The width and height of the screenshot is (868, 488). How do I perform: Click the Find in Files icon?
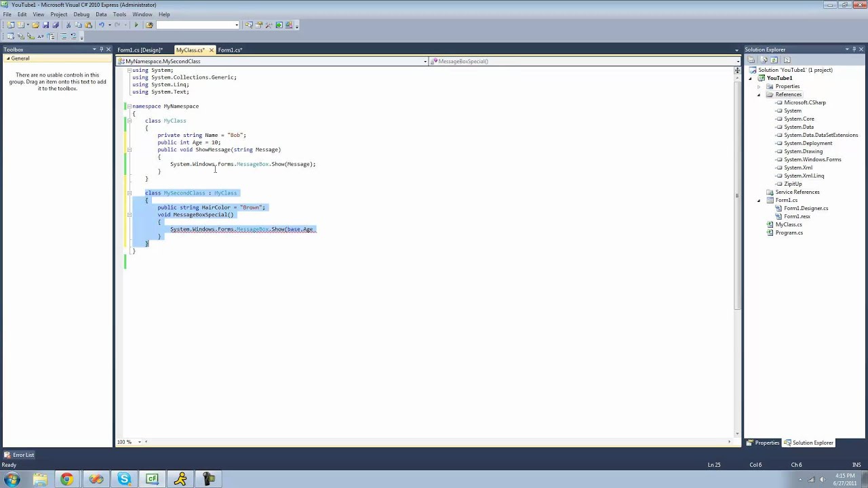[x=149, y=25]
